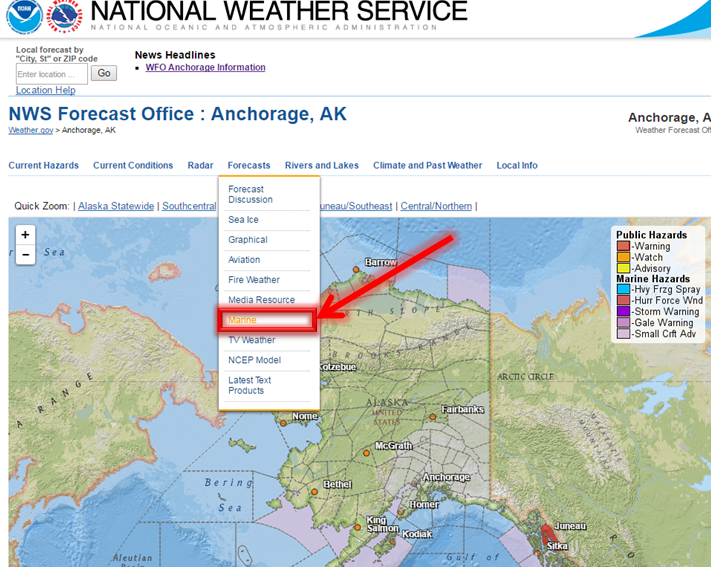Select Aviation from Forecasts dropdown
Viewport: 711px width, 567px height.
pos(244,259)
